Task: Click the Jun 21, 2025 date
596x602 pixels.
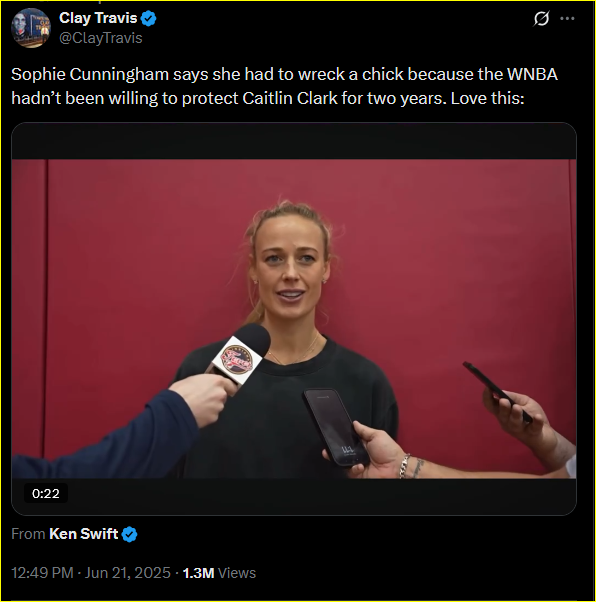Action: point(127,573)
